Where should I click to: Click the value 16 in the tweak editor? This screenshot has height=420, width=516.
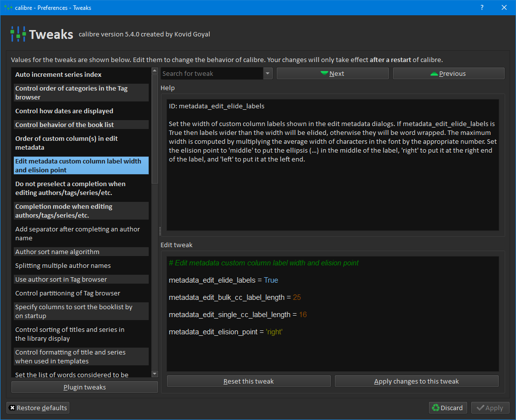[303, 315]
